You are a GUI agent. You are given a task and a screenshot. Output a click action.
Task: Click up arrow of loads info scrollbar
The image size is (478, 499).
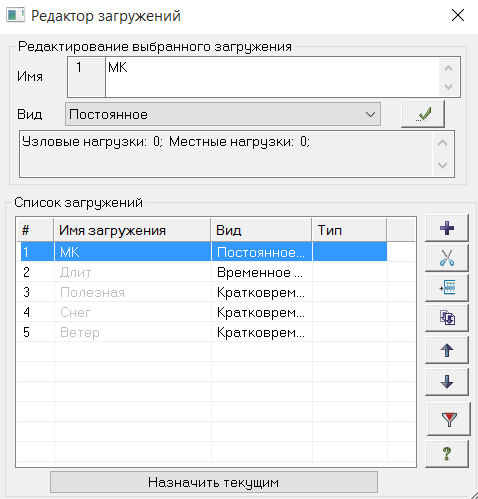pyautogui.click(x=442, y=143)
